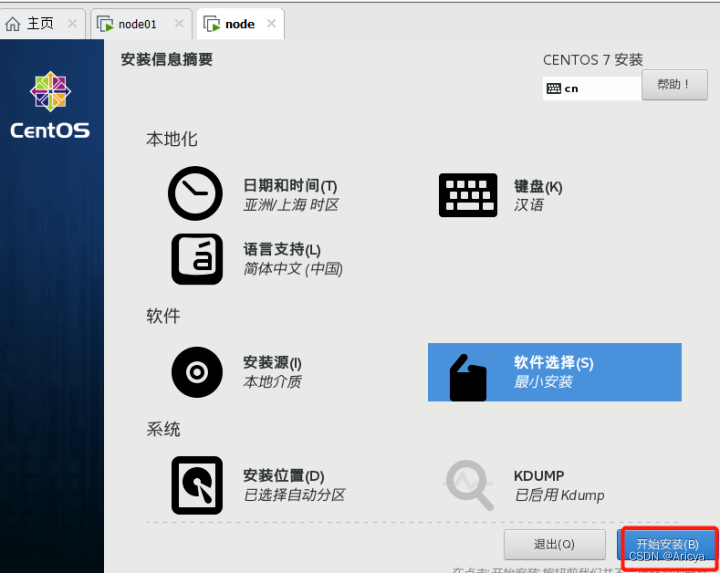The width and height of the screenshot is (720, 573).
Task: Open 键盘(K) settings
Action: 538,186
